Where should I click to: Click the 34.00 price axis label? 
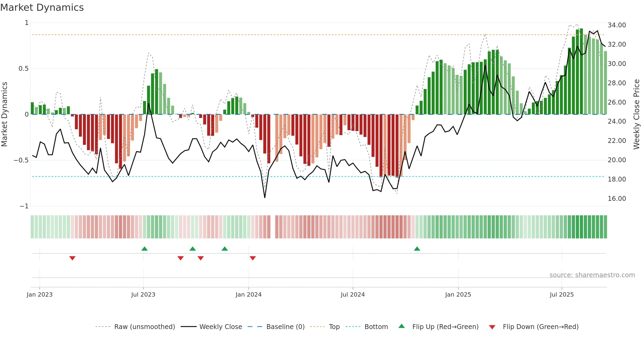(x=617, y=25)
